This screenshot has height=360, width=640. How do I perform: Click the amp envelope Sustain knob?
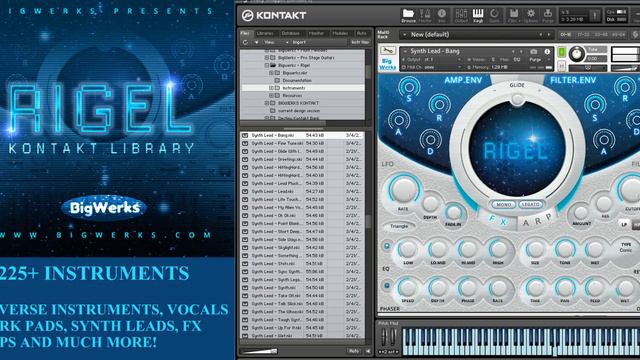409,87
